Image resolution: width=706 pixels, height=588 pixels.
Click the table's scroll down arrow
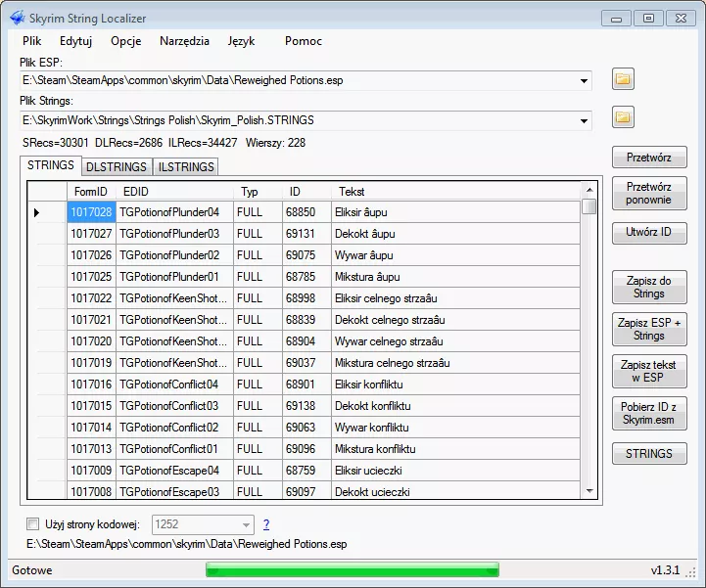[589, 489]
